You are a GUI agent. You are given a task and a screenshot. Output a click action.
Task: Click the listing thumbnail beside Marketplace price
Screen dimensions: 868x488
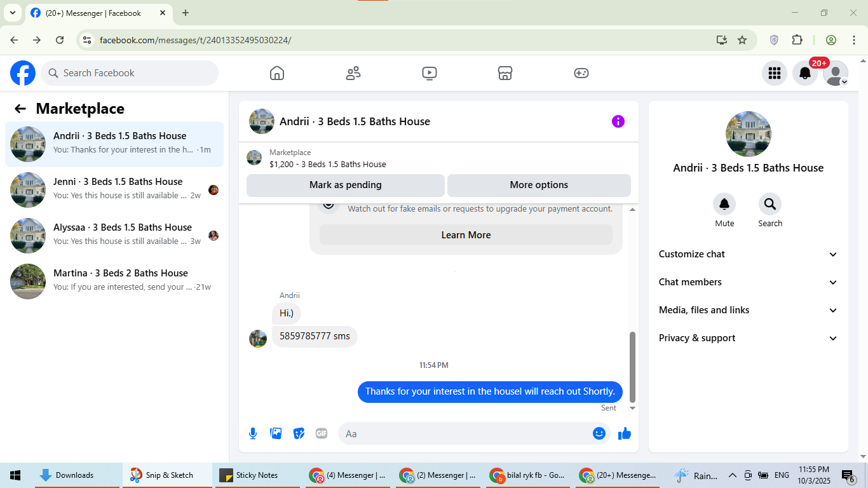tap(254, 158)
